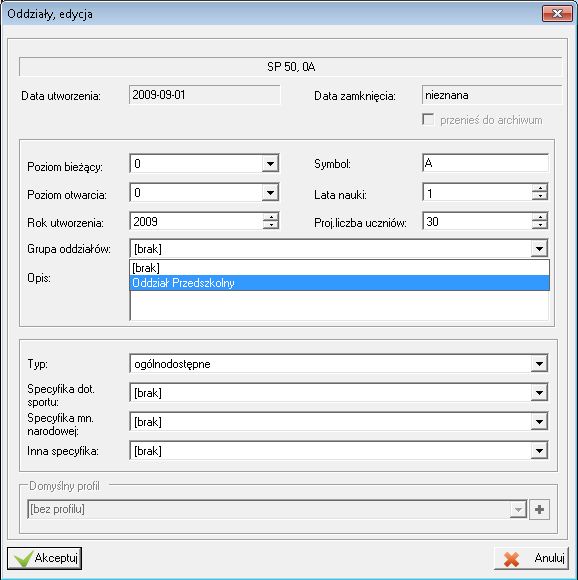Open the Inna specyfika dropdown

tap(539, 451)
